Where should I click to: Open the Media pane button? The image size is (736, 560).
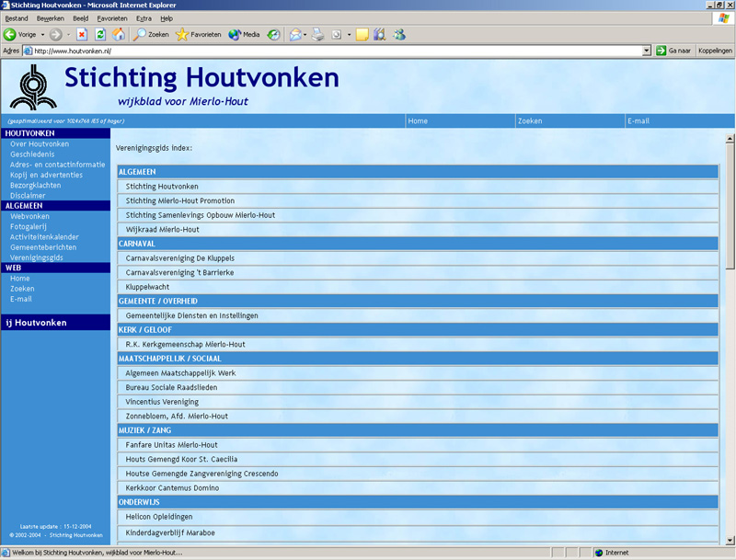point(244,35)
